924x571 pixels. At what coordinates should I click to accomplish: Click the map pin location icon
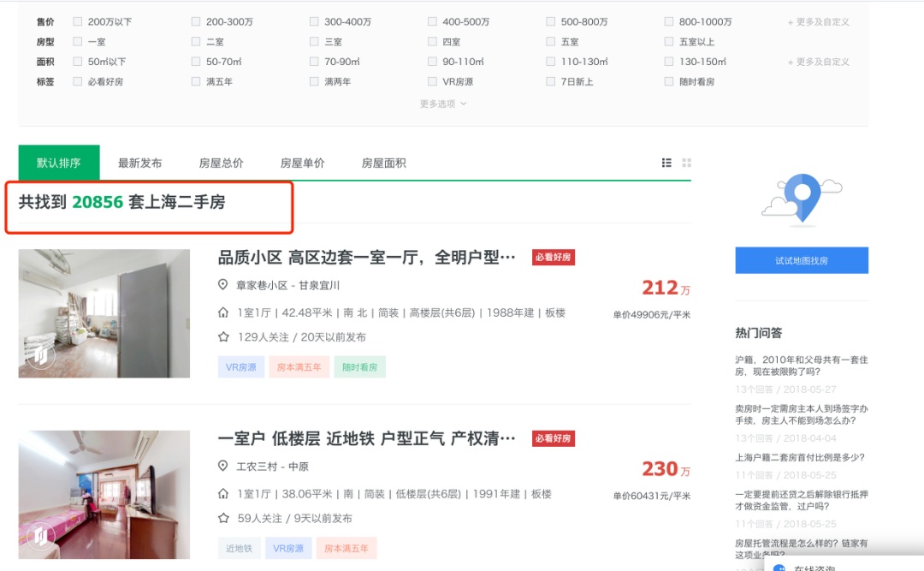[x=802, y=199]
